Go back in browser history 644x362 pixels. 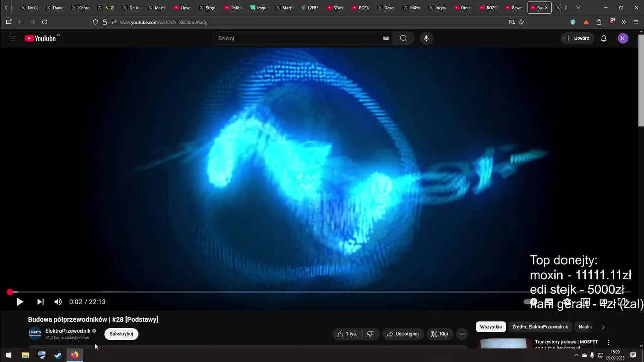click(x=21, y=22)
